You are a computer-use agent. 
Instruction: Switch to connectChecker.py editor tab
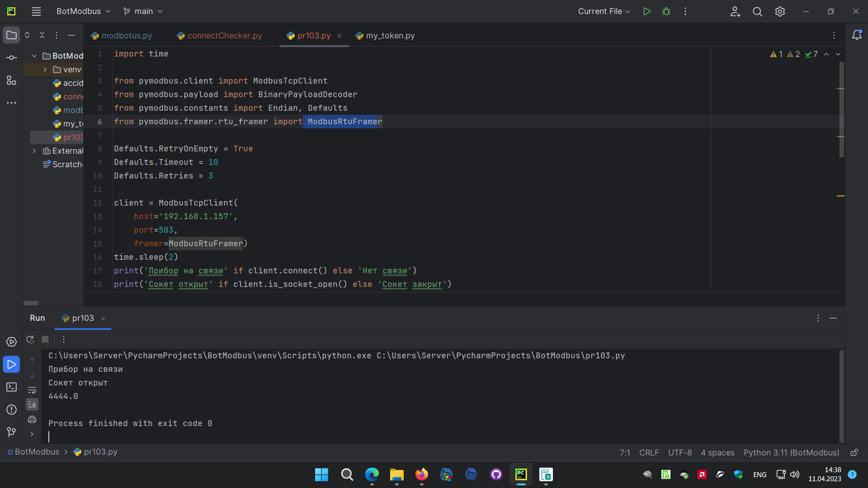point(224,36)
